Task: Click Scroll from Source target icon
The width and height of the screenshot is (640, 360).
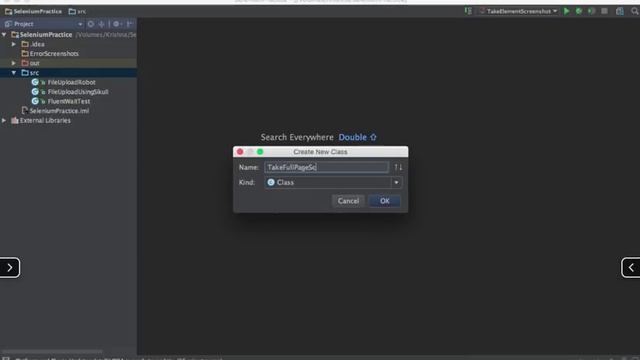Action: coord(91,24)
